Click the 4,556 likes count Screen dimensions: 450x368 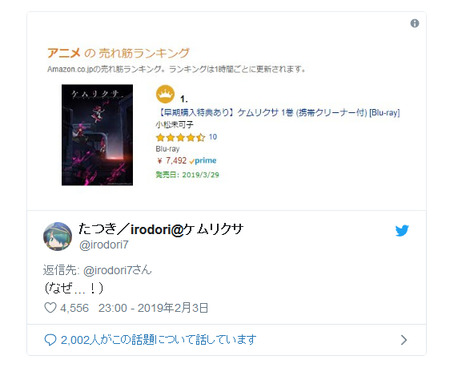(x=74, y=308)
